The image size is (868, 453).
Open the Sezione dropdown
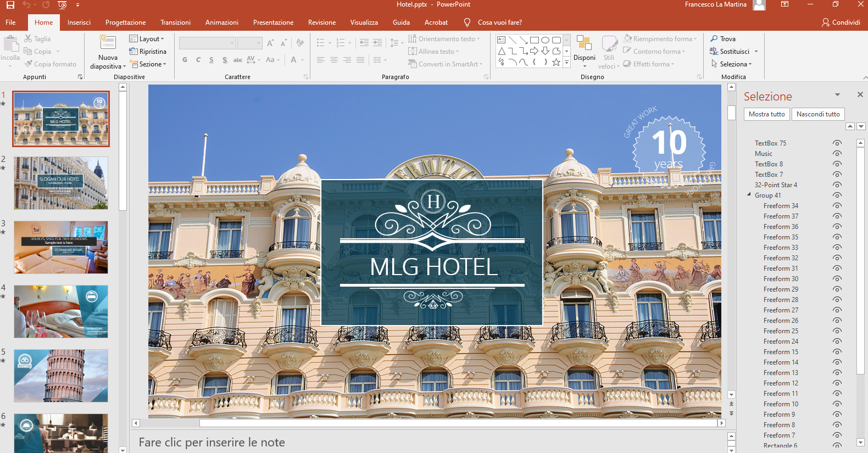click(148, 64)
